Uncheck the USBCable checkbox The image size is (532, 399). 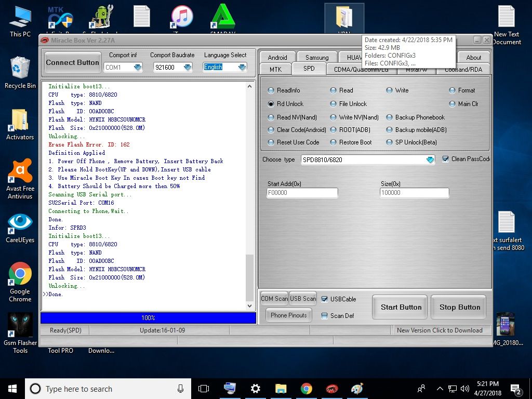coord(324,299)
